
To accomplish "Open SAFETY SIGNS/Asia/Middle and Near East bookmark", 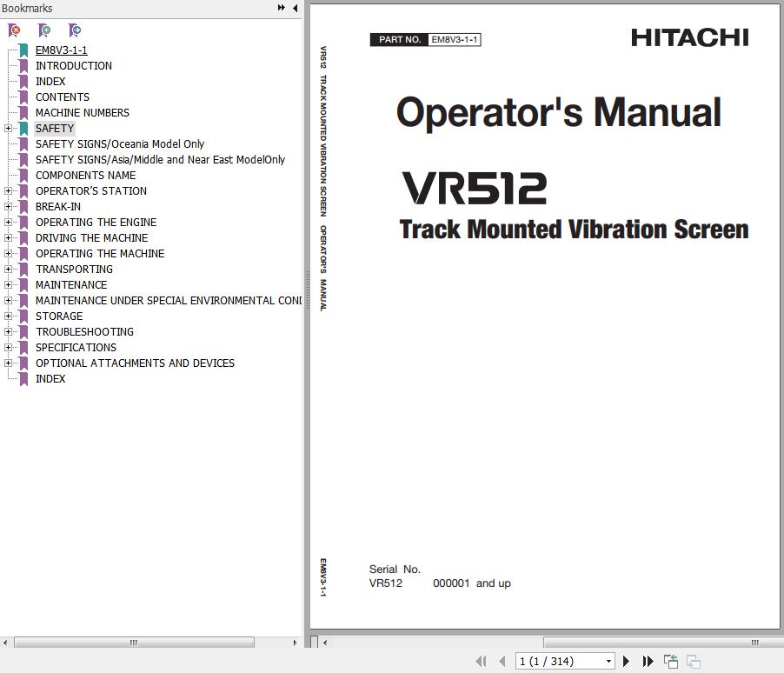I will (160, 160).
